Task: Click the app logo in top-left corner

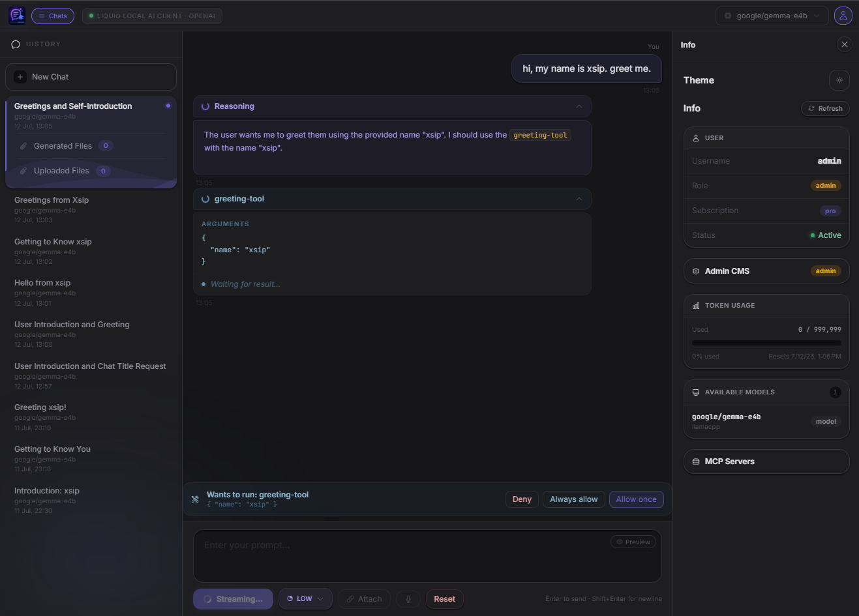Action: pyautogui.click(x=17, y=16)
